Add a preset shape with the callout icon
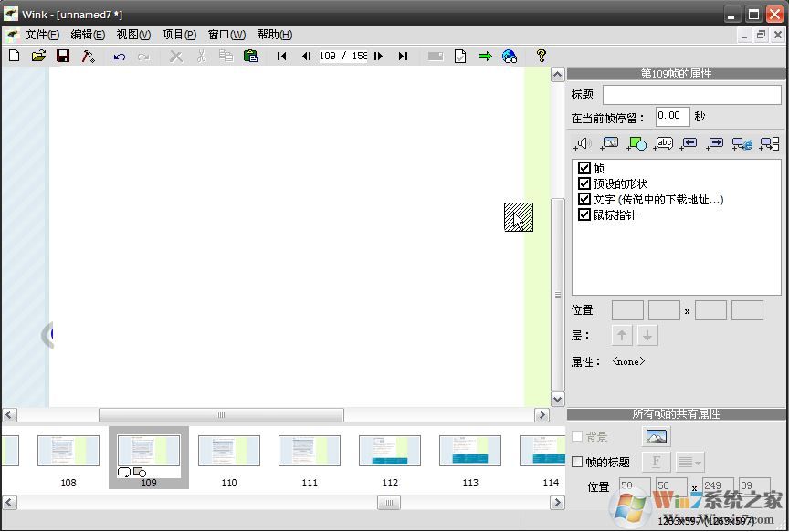Viewport: 789px width, 532px height. [x=638, y=143]
